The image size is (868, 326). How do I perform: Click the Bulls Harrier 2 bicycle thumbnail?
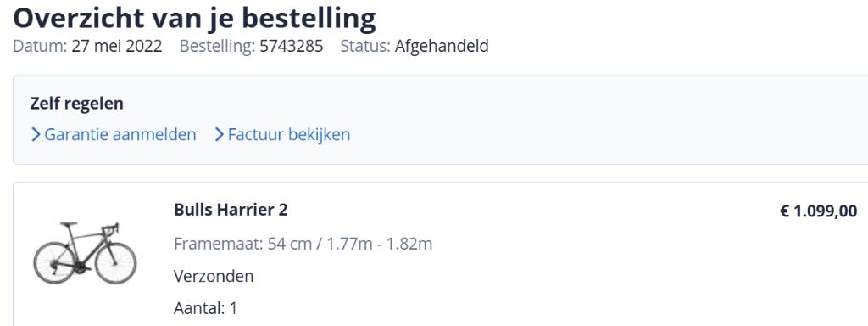click(85, 253)
